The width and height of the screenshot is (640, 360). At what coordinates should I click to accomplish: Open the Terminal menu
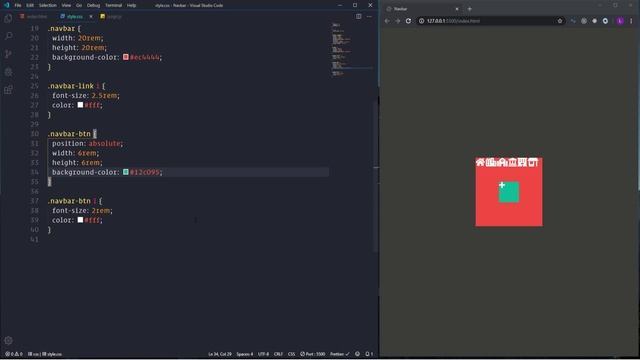(x=113, y=5)
